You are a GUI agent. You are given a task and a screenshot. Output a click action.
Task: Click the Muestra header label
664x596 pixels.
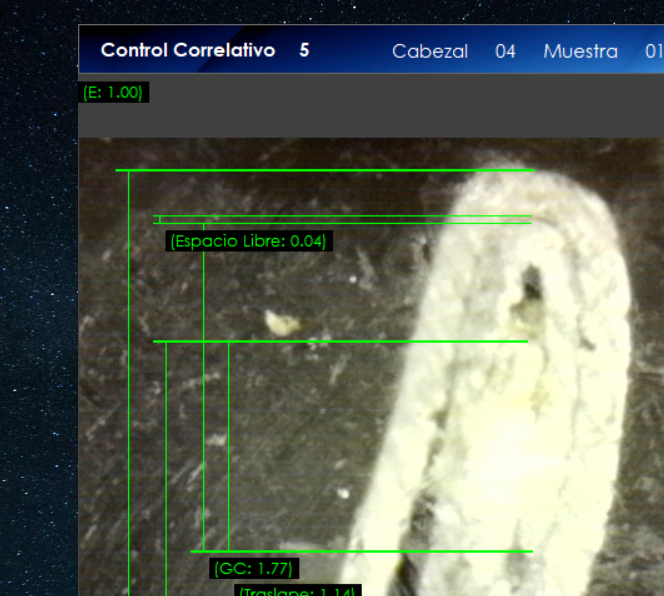tap(580, 51)
